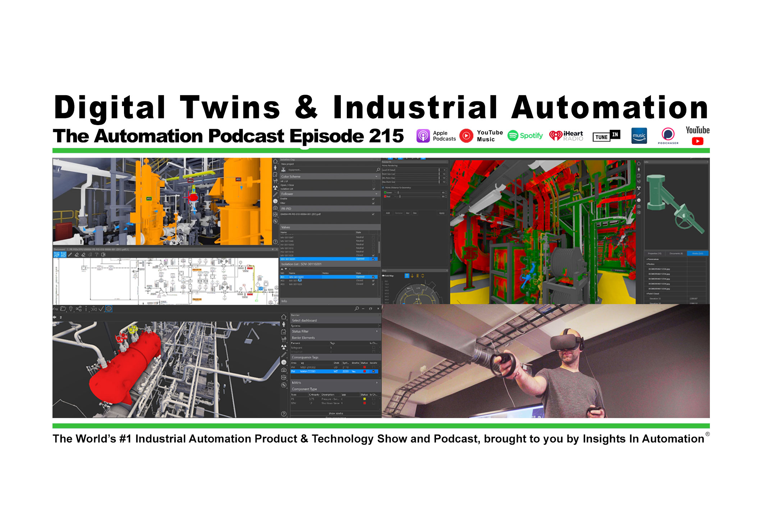The image size is (762, 532).
Task: Open the Spotify logo link
Action: tap(525, 136)
